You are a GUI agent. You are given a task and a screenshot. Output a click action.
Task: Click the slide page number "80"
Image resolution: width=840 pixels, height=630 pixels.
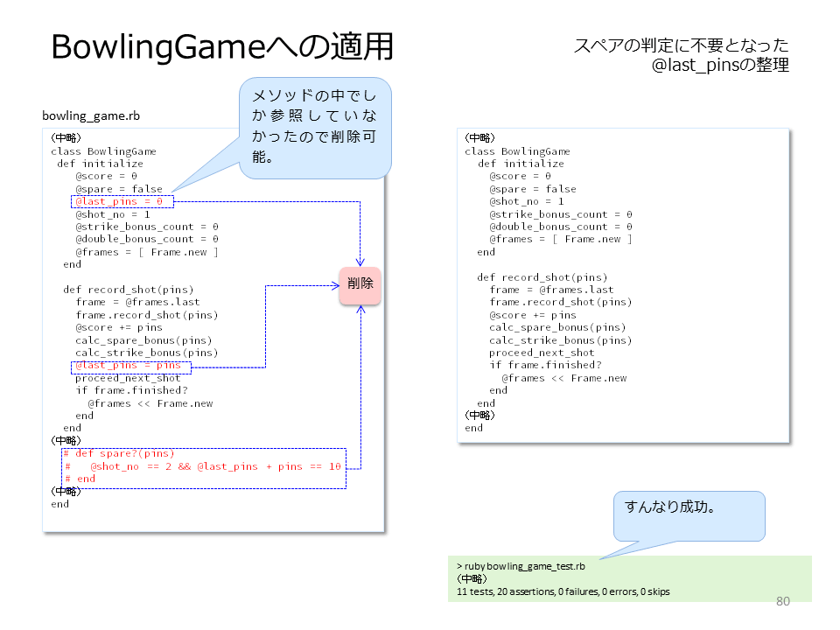(x=782, y=601)
